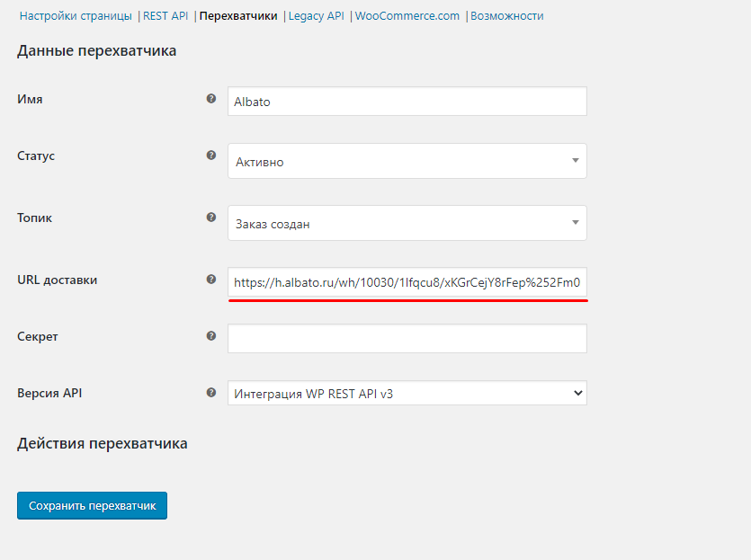Open the Статус dropdown showing Активно
The height and width of the screenshot is (560, 751).
click(x=407, y=162)
